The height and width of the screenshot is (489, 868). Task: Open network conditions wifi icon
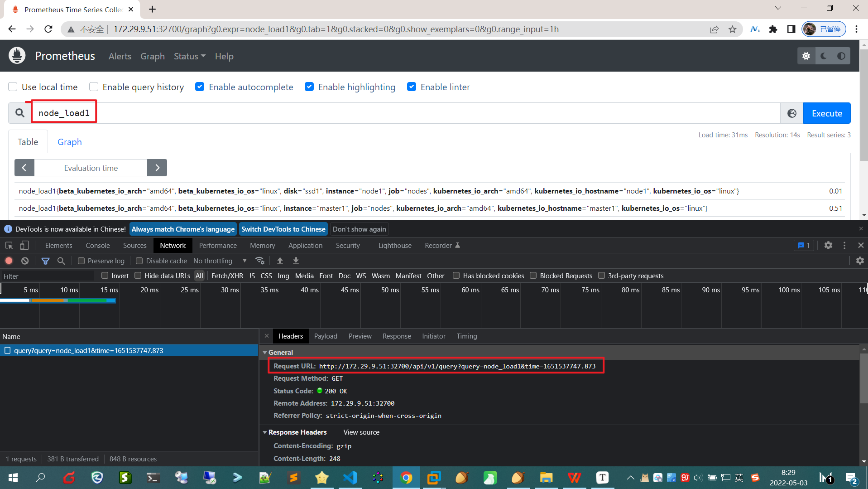click(x=260, y=261)
